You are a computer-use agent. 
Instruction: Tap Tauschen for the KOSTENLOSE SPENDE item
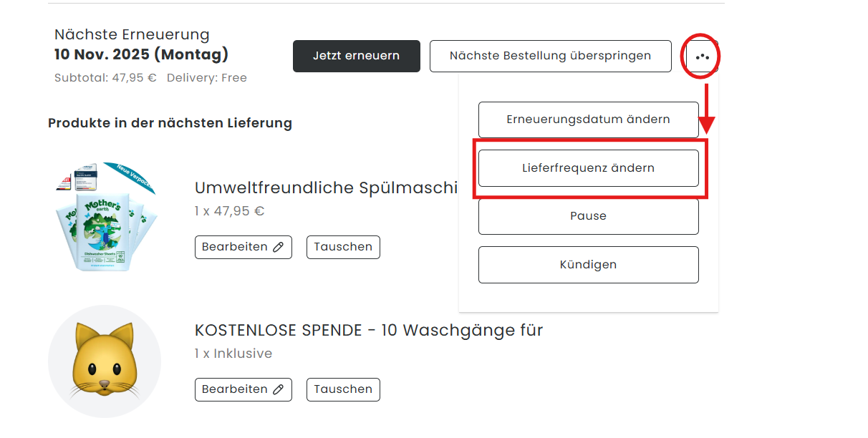[343, 389]
